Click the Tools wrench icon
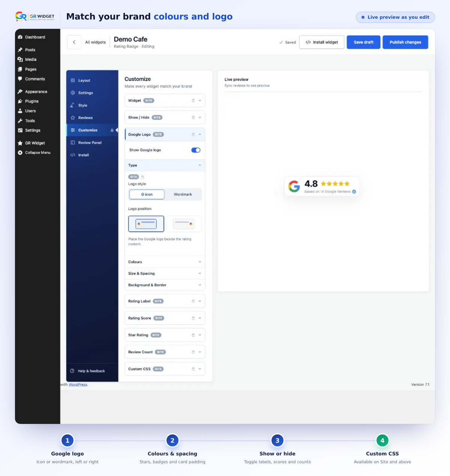 click(x=20, y=121)
